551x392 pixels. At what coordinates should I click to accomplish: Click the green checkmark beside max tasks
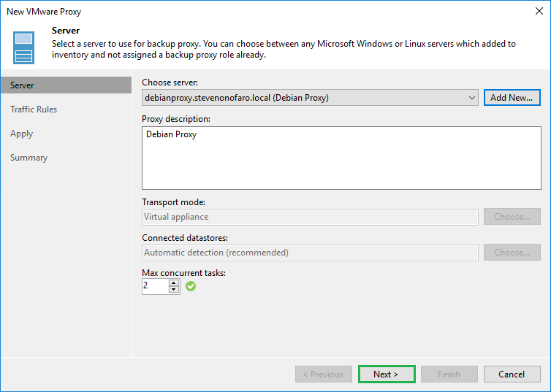191,286
